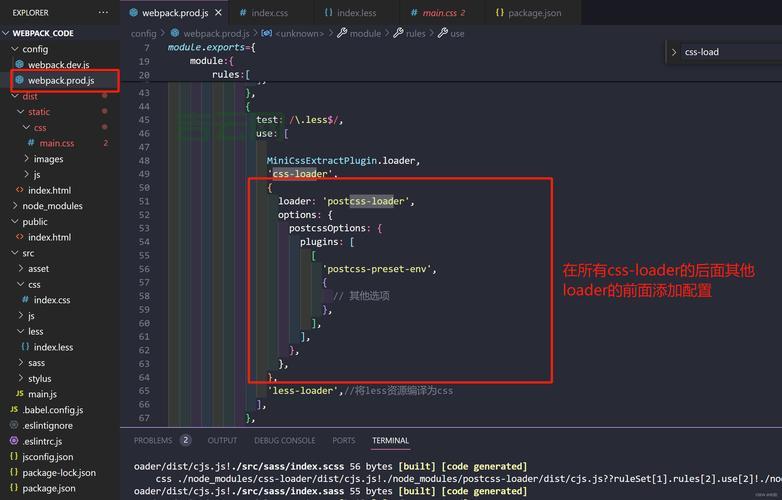Open .eslintrc.js file
This screenshot has height=500, width=782.
pos(42,442)
